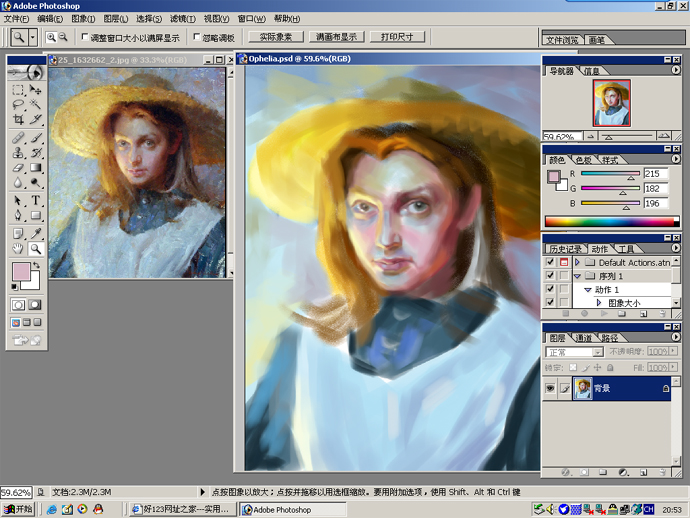
Task: Select the Dodge tool
Action: pyautogui.click(x=35, y=182)
